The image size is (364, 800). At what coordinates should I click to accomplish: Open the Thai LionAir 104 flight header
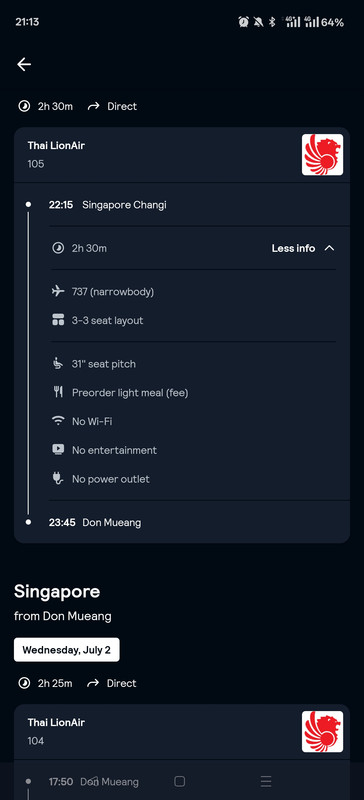click(182, 732)
